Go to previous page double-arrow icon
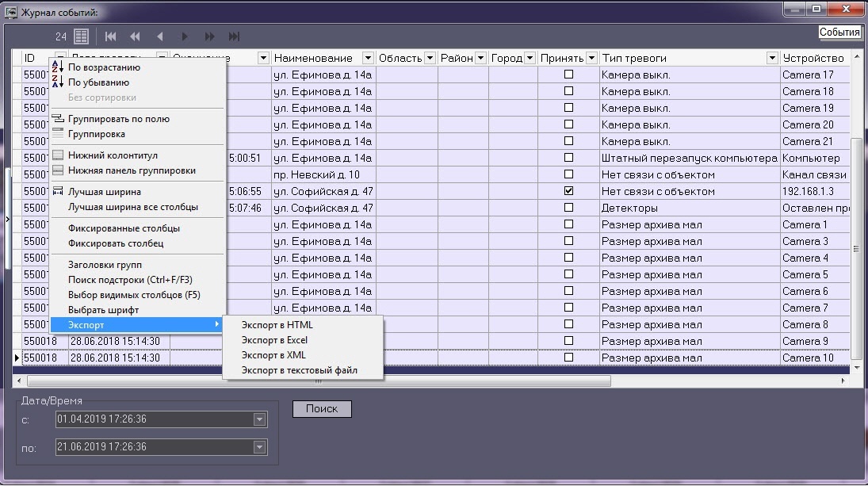This screenshot has height=486, width=868. [135, 36]
